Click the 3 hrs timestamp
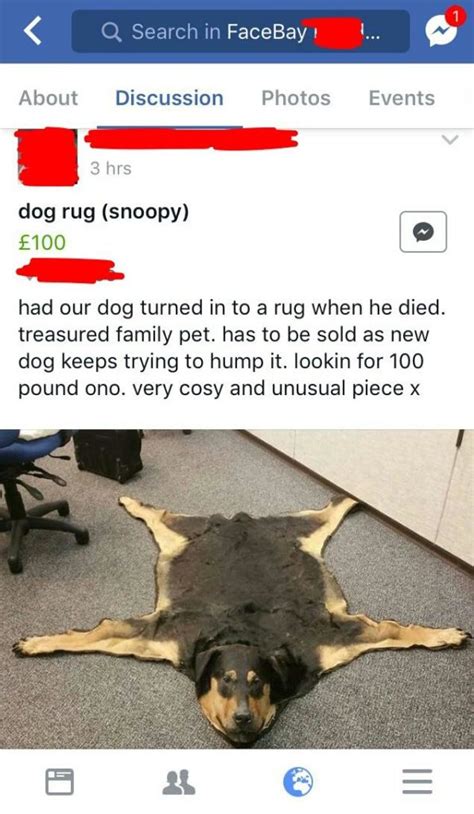Viewport: 474px width, 814px height. [111, 168]
